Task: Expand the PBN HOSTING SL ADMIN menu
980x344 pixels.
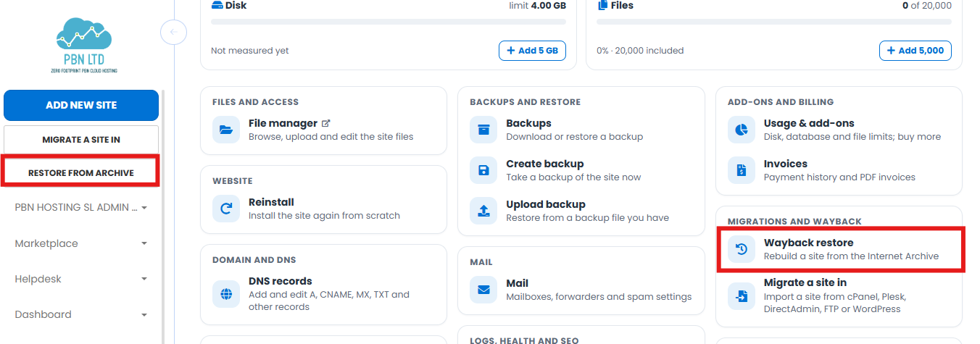Action: 81,207
